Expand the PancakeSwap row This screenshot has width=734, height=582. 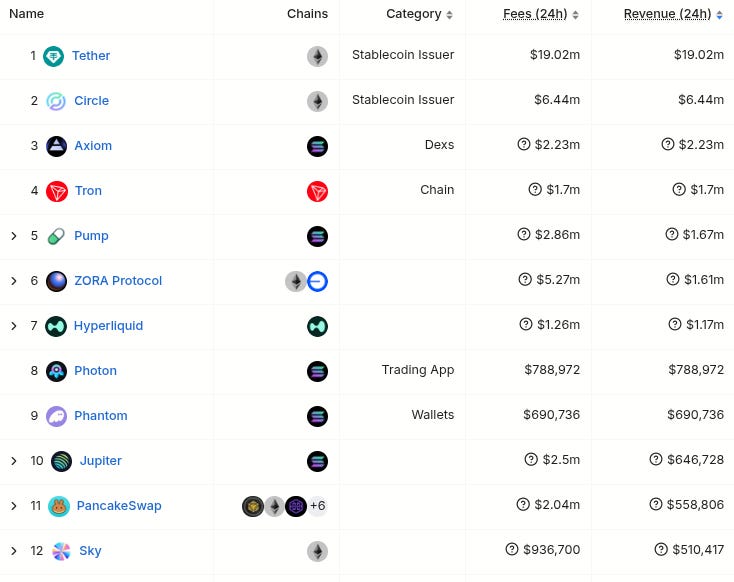pyautogui.click(x=14, y=506)
